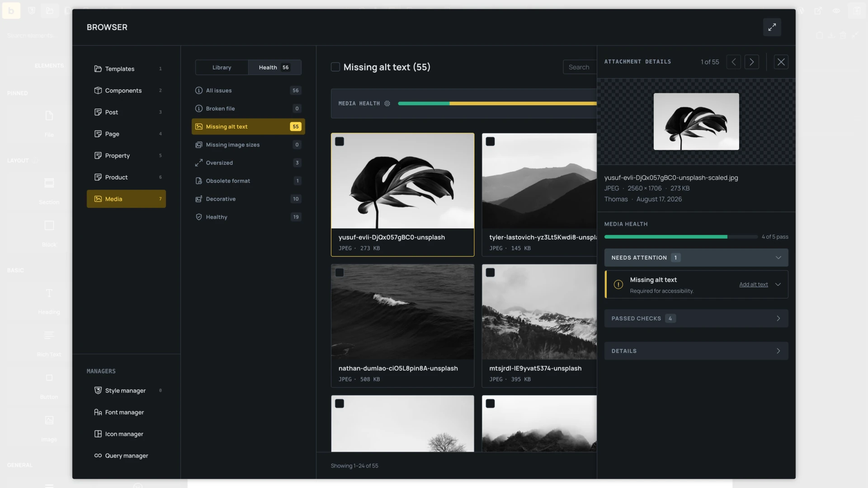Viewport: 868px width, 488px height.
Task: Select the Property category
Action: click(x=126, y=155)
